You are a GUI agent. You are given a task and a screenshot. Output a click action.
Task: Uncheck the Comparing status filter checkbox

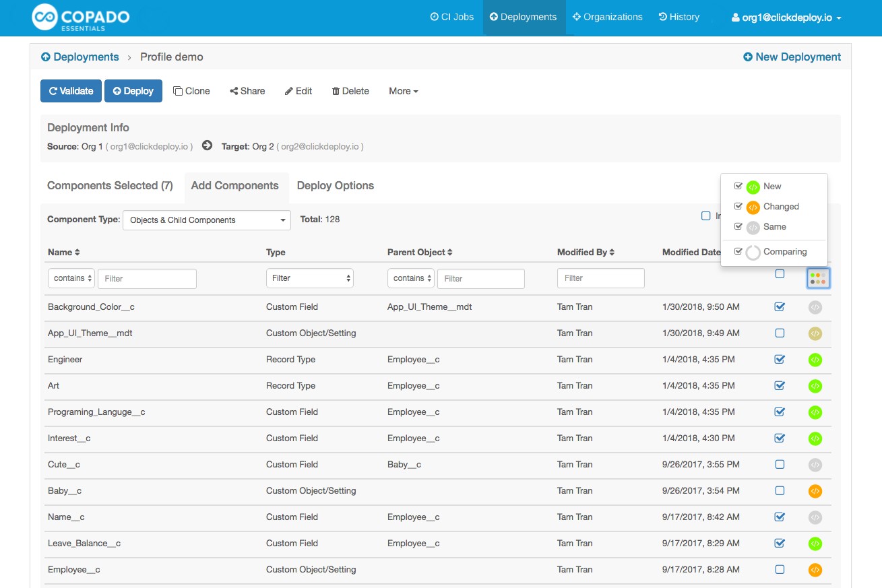pyautogui.click(x=738, y=251)
